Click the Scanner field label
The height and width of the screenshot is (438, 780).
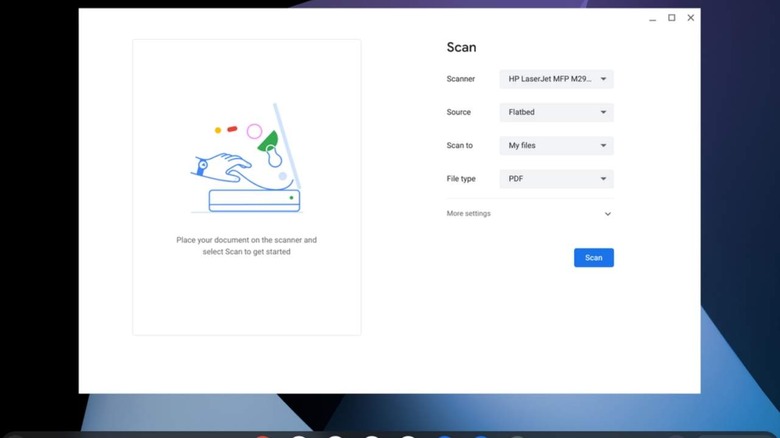click(x=461, y=79)
